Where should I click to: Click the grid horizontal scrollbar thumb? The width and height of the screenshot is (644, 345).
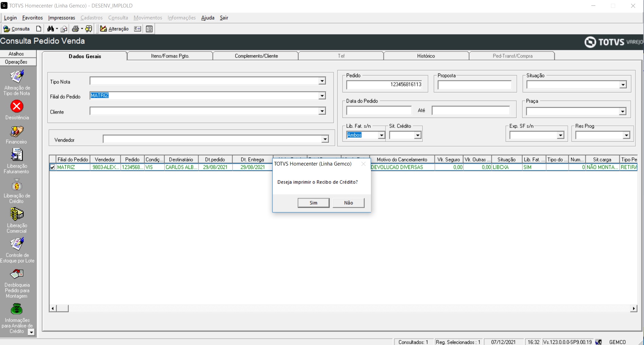pyautogui.click(x=63, y=308)
